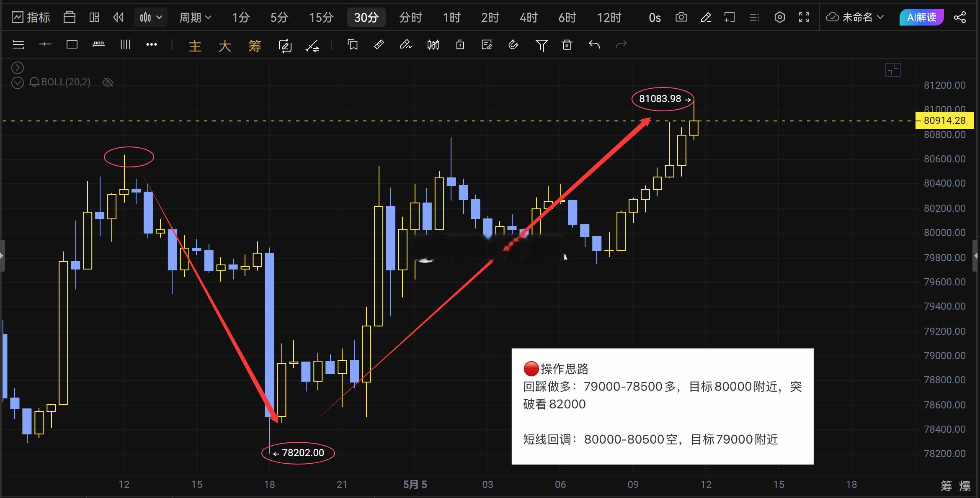Toggle the 筹 chips indicator

click(x=255, y=45)
